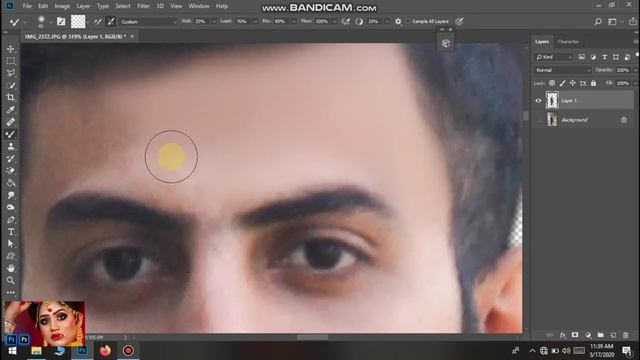
Task: Enable the Sample All Layers checkbox
Action: (x=408, y=22)
